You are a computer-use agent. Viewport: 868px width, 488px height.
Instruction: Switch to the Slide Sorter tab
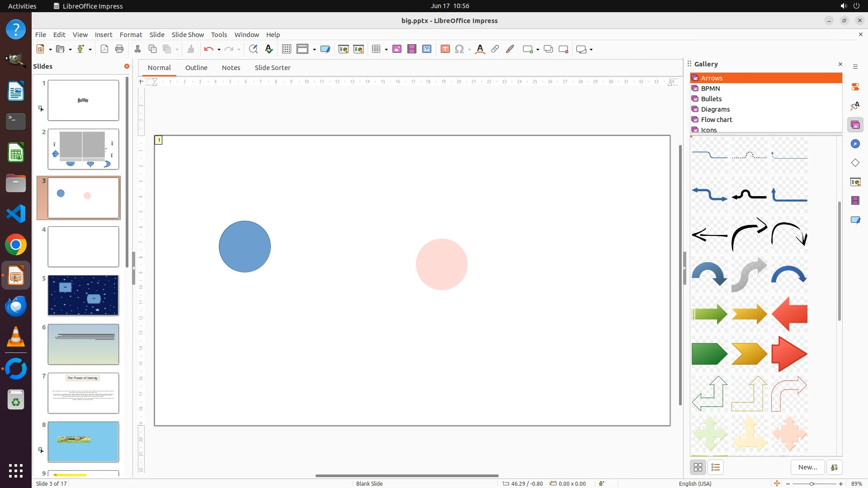point(272,68)
